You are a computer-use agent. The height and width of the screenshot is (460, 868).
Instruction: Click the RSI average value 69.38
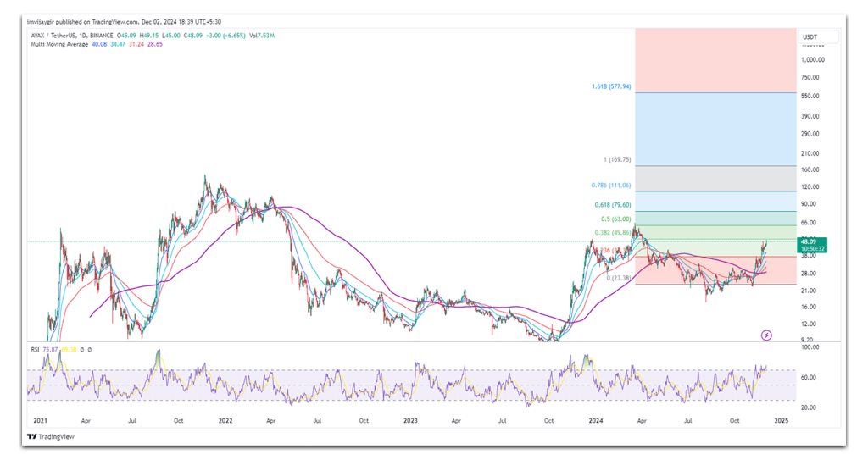point(69,350)
